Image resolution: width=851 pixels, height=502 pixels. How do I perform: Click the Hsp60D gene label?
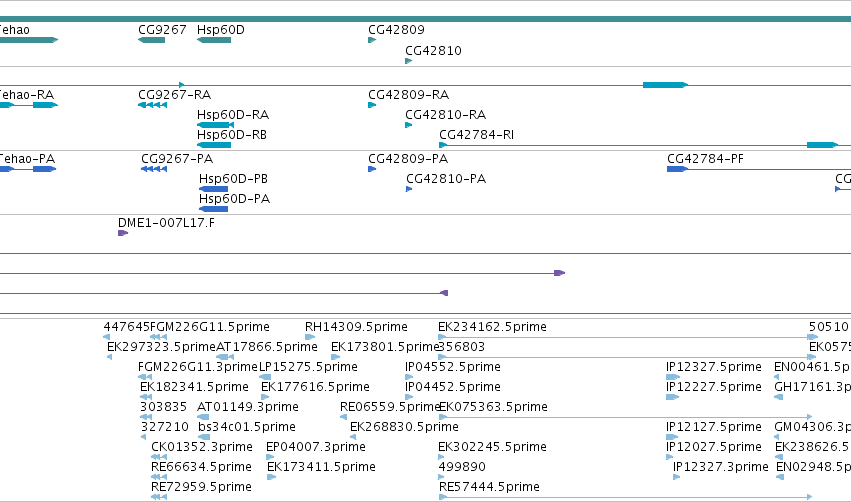click(221, 30)
